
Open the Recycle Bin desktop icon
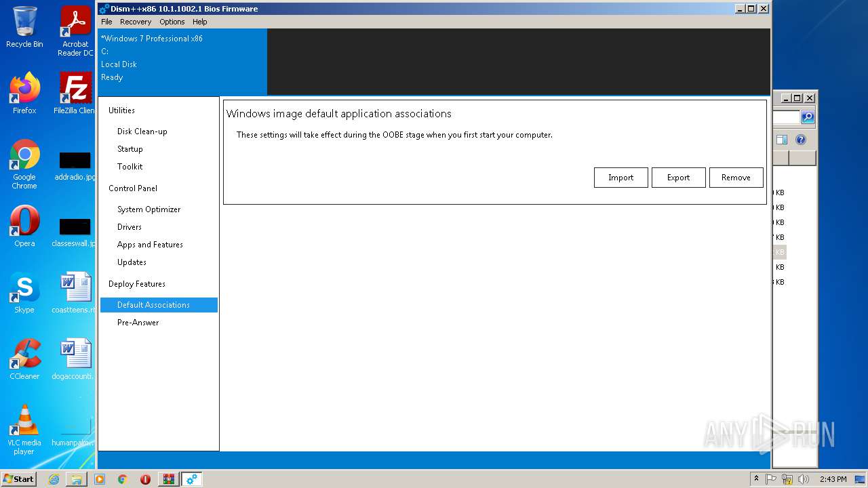point(24,27)
